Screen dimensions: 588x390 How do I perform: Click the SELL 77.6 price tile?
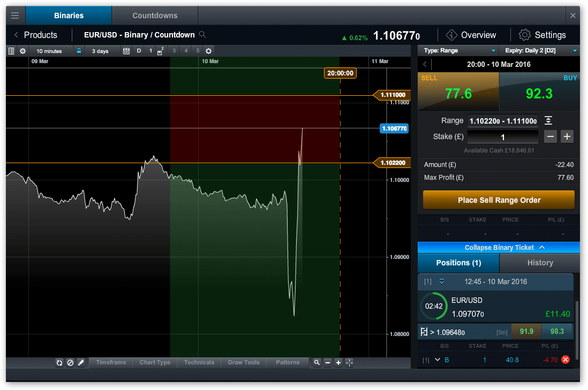458,91
